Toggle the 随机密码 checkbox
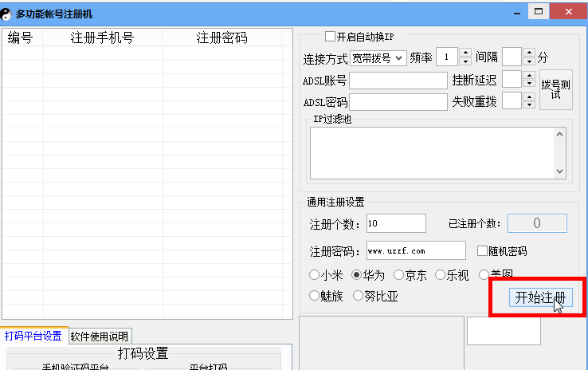This screenshot has height=370, width=588. [x=482, y=251]
